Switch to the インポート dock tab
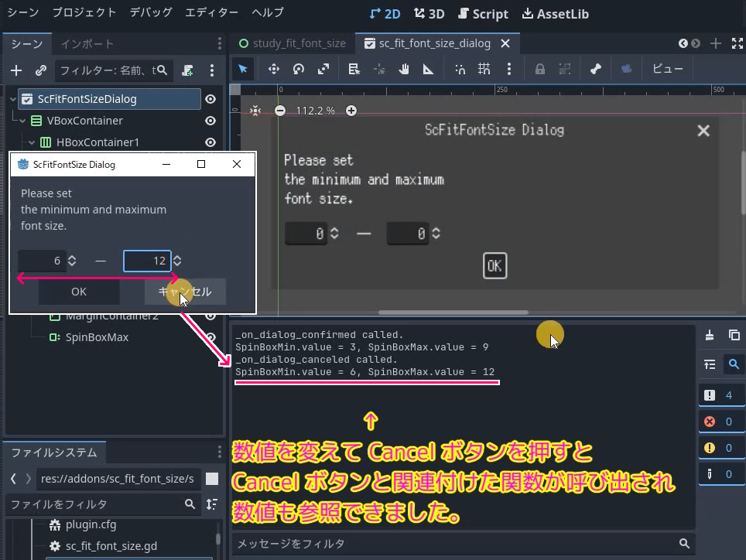746x560 pixels. [x=87, y=44]
